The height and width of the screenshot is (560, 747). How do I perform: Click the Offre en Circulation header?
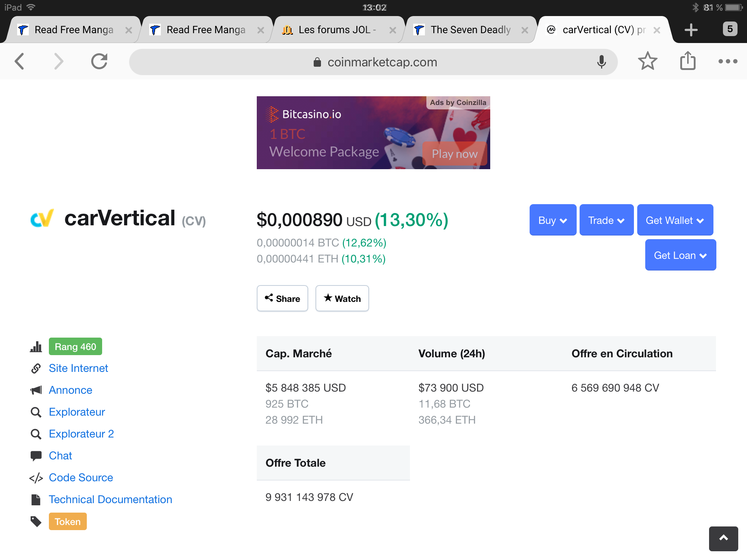click(622, 354)
